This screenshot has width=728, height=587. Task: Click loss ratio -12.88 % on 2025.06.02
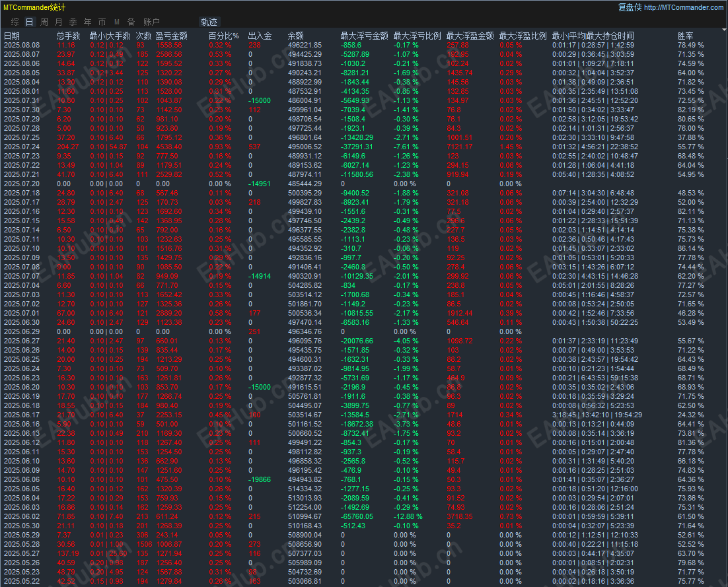[408, 516]
